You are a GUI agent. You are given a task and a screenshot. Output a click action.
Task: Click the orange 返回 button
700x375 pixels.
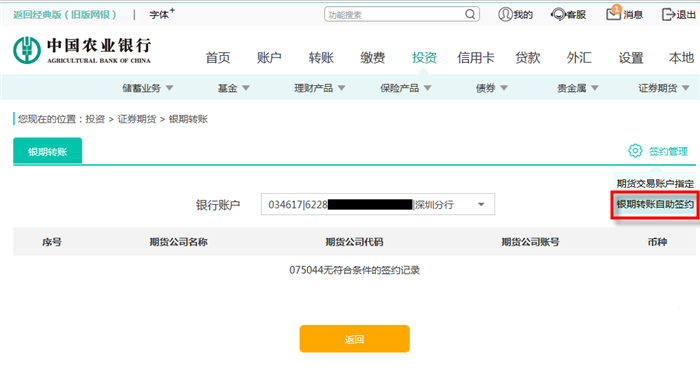354,339
